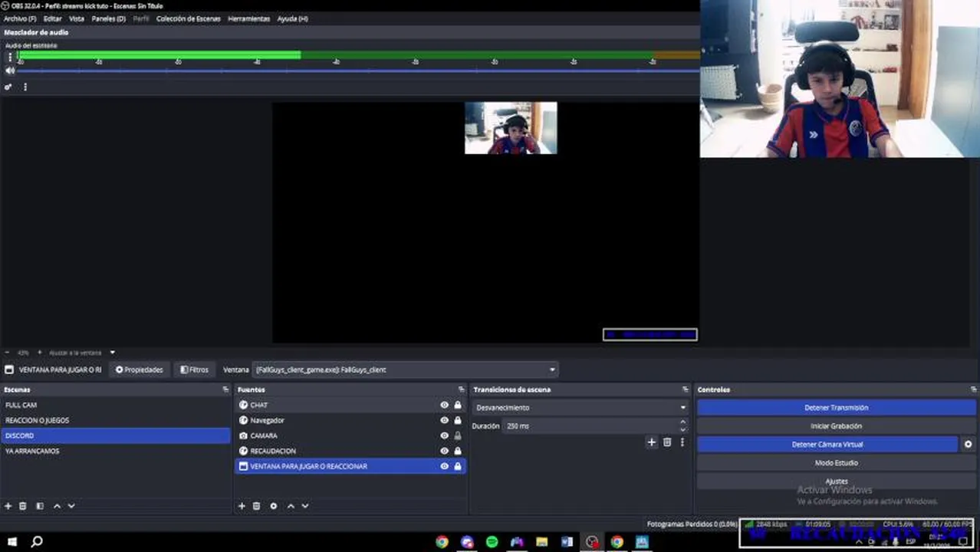The image size is (980, 552).
Task: Remove scene transition with trash icon
Action: tap(667, 442)
